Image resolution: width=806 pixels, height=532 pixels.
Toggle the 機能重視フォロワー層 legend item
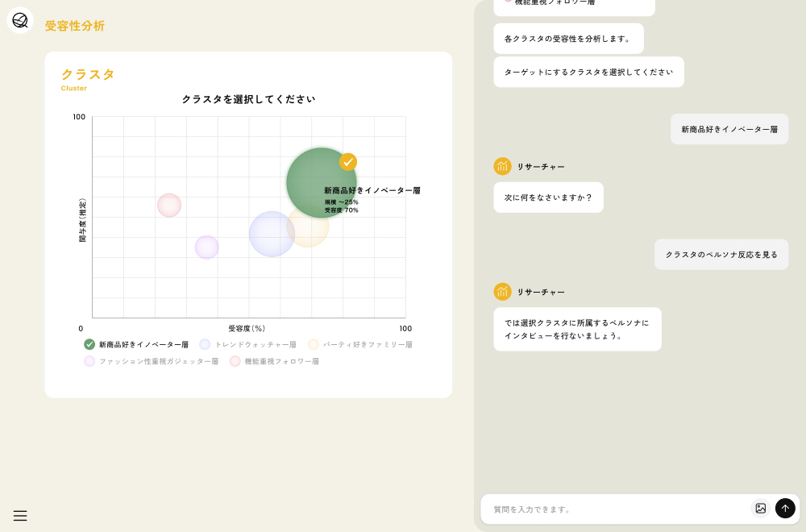coord(235,361)
